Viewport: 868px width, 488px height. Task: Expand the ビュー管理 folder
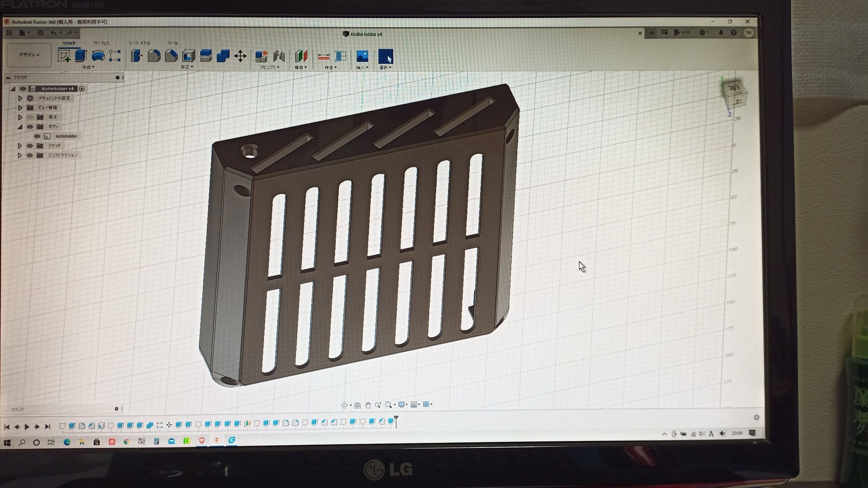click(x=20, y=108)
